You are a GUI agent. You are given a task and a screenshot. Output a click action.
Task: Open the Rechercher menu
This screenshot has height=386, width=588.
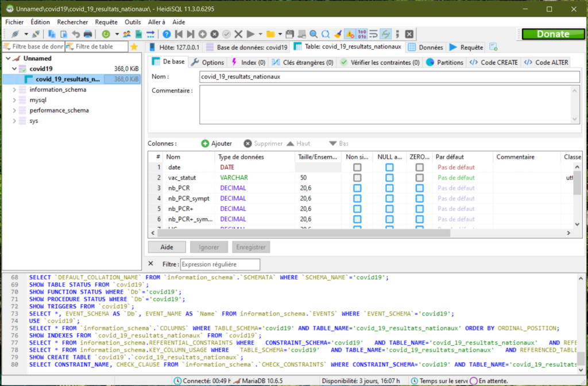click(x=72, y=22)
